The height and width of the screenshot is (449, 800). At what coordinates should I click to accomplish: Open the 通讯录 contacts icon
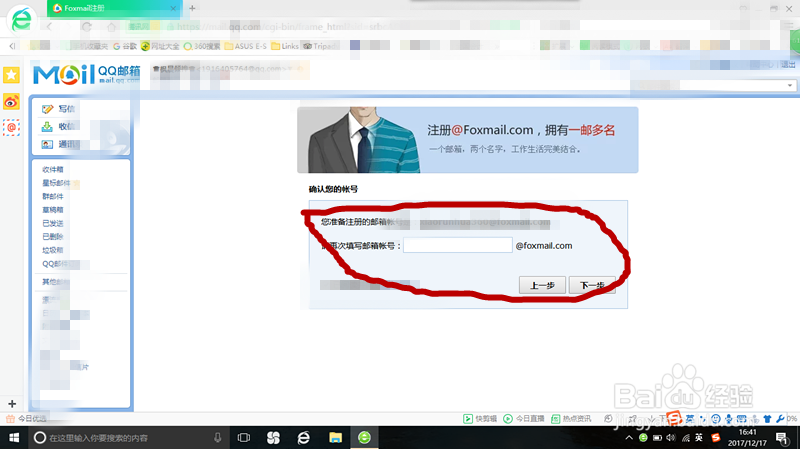(x=47, y=144)
